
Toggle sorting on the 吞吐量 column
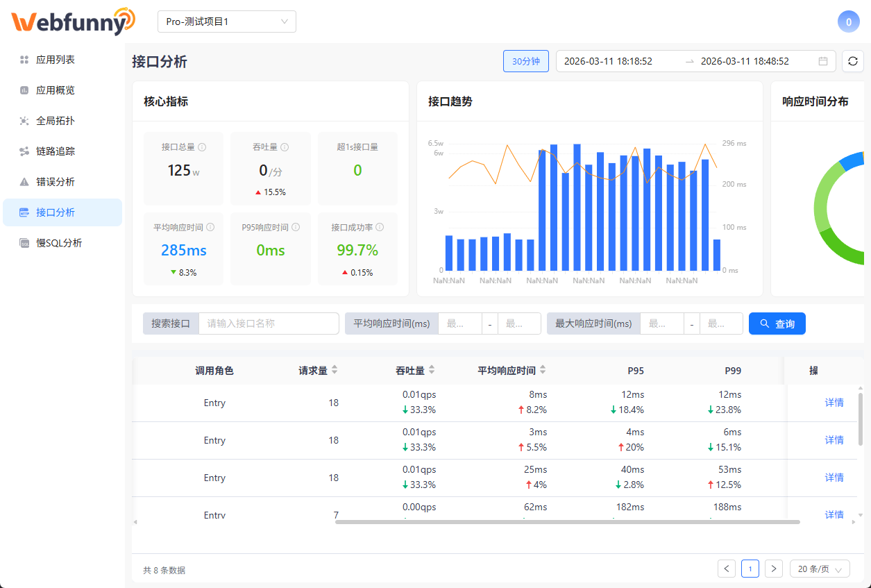(432, 370)
